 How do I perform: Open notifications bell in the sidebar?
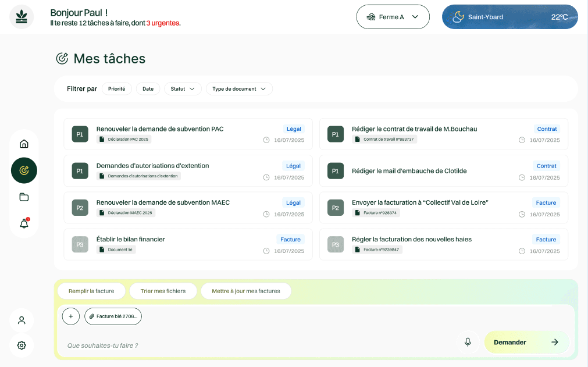click(24, 223)
